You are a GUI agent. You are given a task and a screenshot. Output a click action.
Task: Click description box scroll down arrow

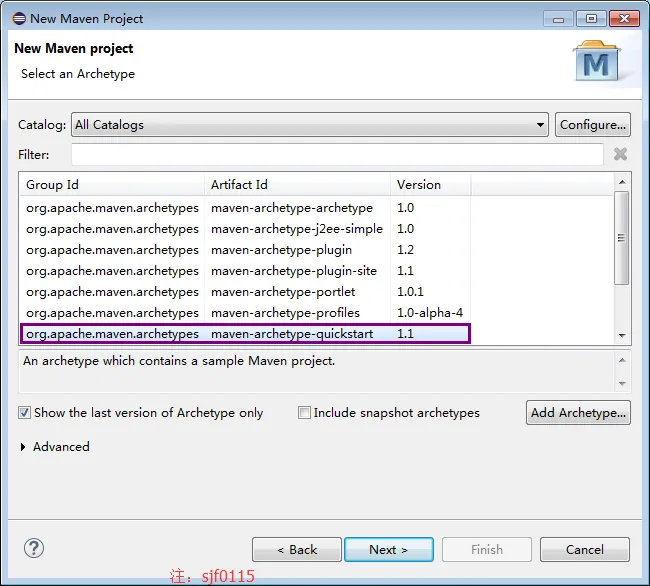pyautogui.click(x=622, y=383)
